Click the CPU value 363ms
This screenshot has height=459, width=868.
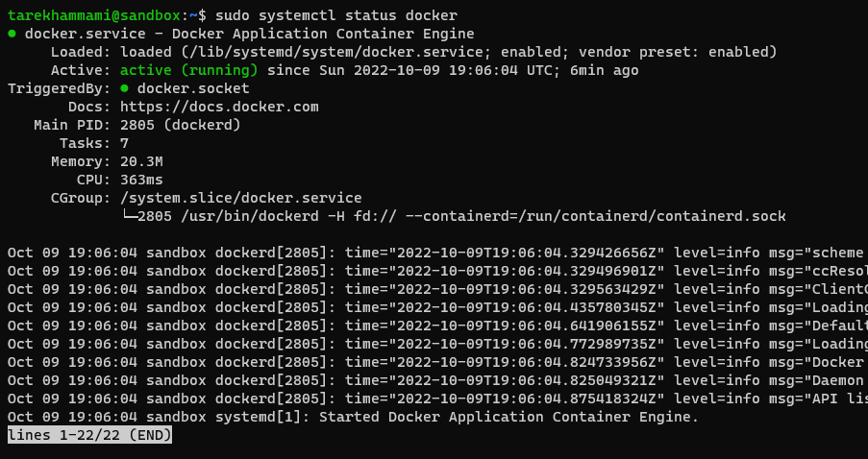pos(141,180)
